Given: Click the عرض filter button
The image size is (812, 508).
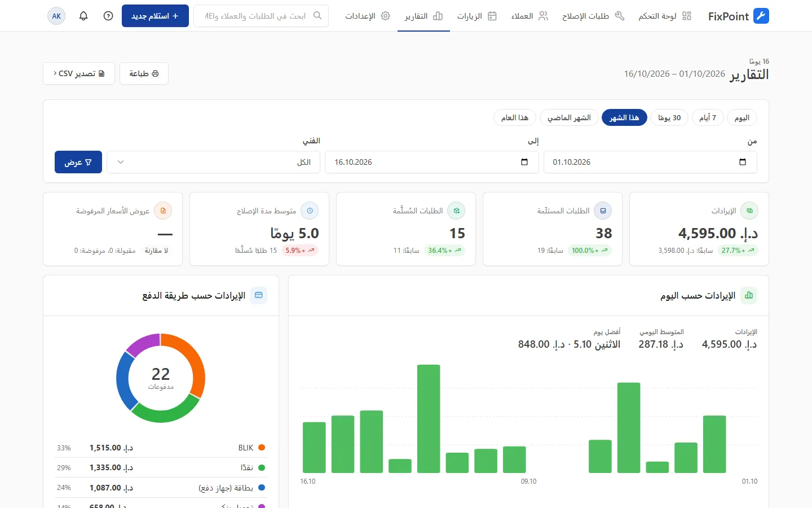Looking at the screenshot, I should click(78, 162).
